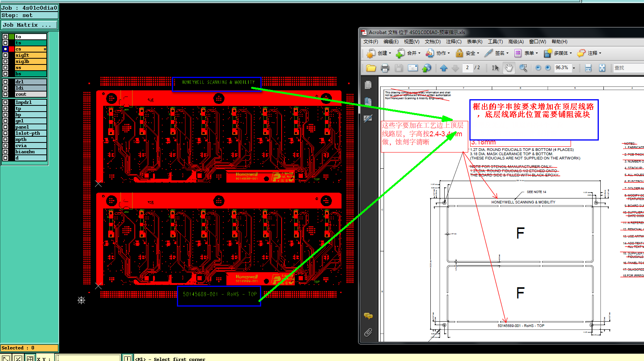Click the sign pen icon

pyautogui.click(x=489, y=53)
